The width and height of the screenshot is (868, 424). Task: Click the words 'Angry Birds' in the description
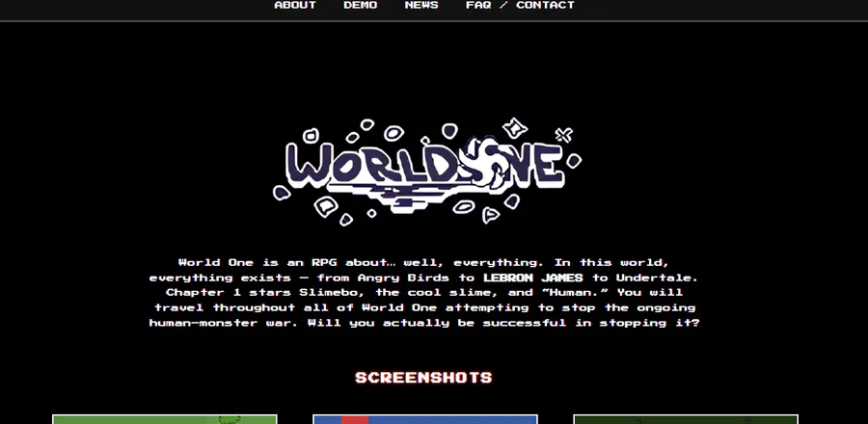click(x=403, y=278)
